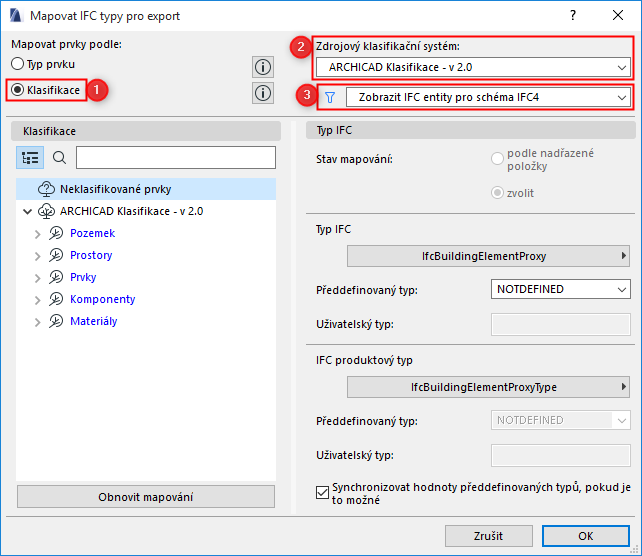
Task: Expand the Prostory tree node
Action: pos(38,256)
